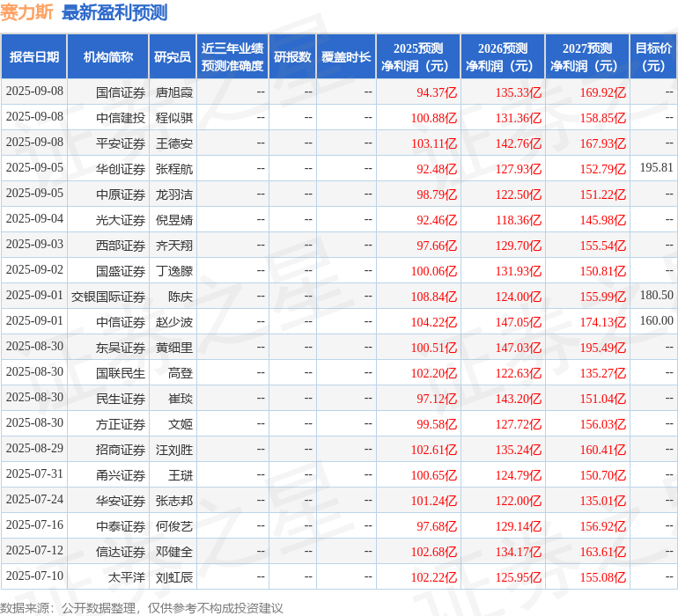
Task: Click the 195.81 target price
Action: pyautogui.click(x=656, y=168)
